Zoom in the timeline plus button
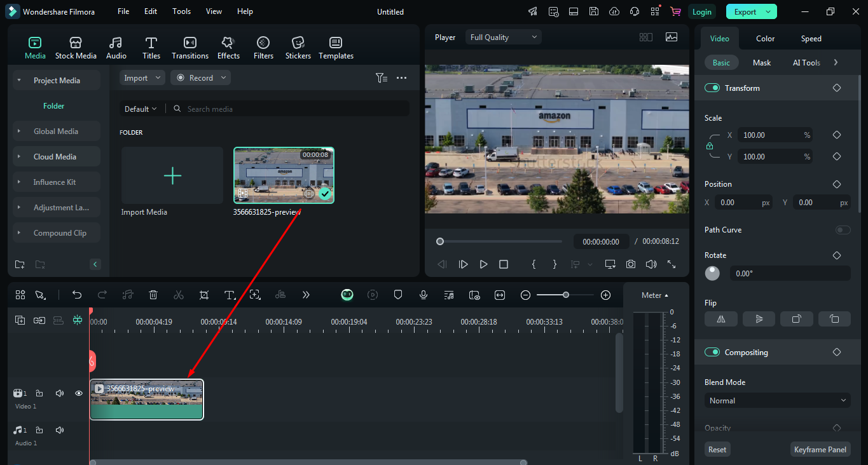Screen dimensions: 868x465 tap(605, 295)
